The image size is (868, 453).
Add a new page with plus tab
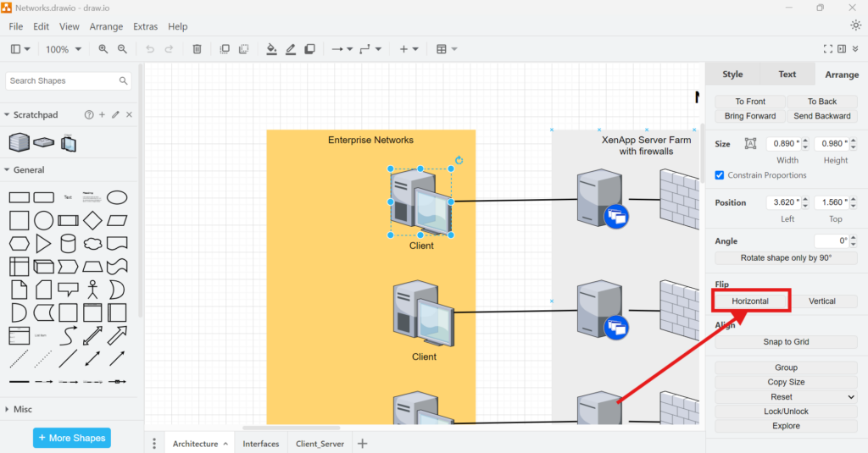(363, 444)
